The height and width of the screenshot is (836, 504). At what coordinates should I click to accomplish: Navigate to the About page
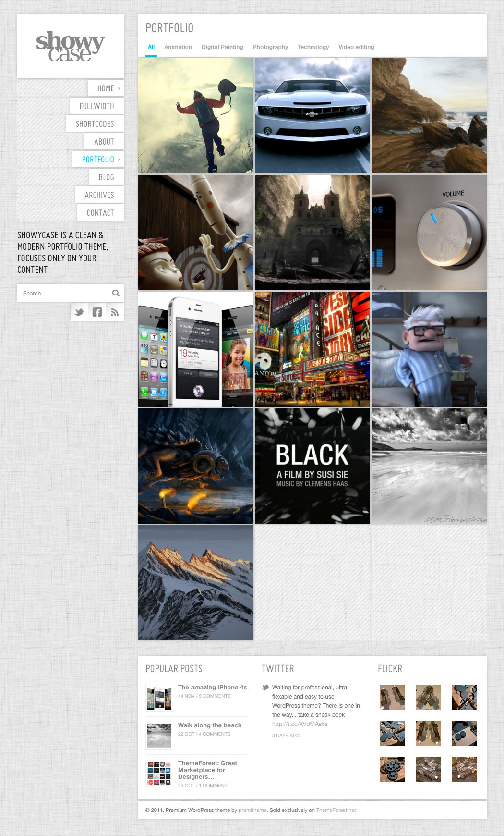coord(104,142)
